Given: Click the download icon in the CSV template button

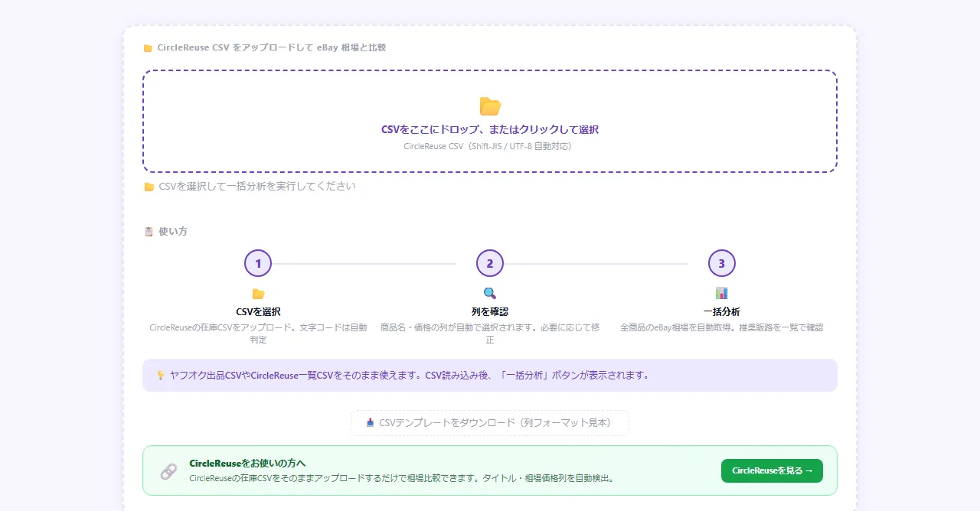Looking at the screenshot, I should [370, 423].
